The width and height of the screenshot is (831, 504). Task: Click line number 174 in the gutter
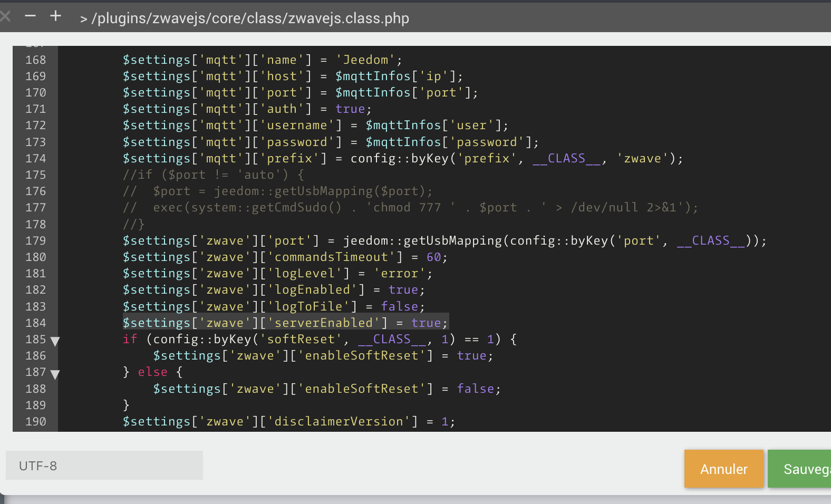click(35, 159)
